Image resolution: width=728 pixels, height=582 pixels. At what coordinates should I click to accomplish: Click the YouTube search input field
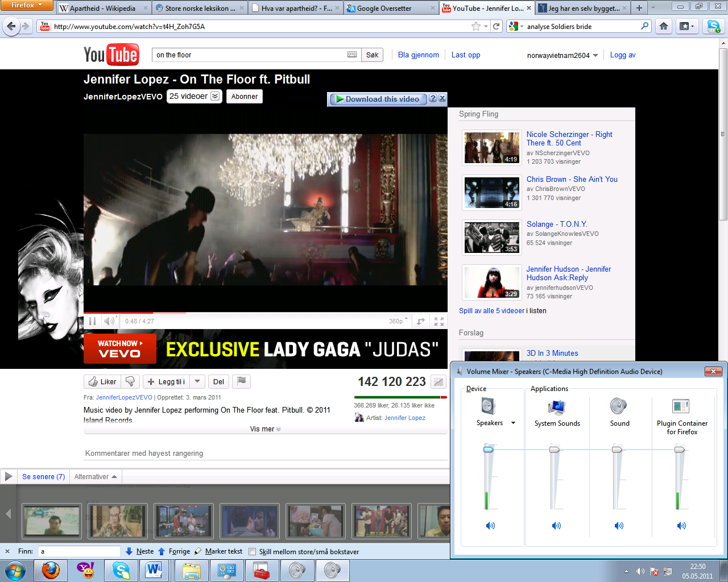(250, 55)
